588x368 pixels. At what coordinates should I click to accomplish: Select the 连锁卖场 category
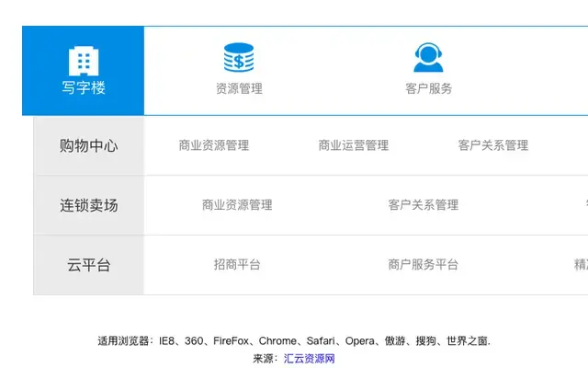(x=89, y=205)
